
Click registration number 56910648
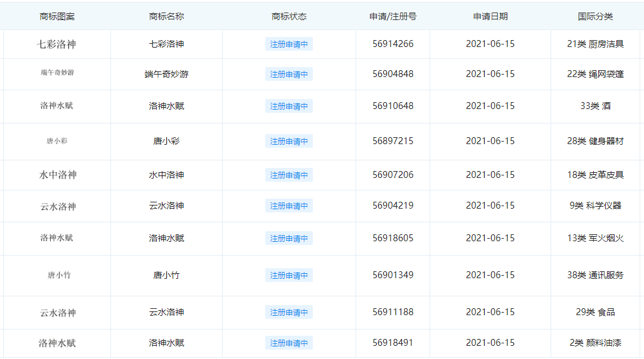(x=393, y=106)
